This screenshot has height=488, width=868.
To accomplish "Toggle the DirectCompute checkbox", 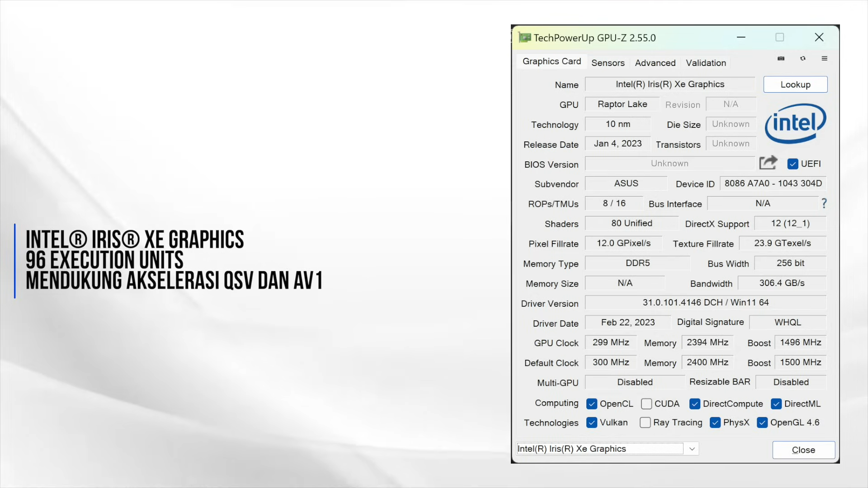I will click(x=695, y=404).
